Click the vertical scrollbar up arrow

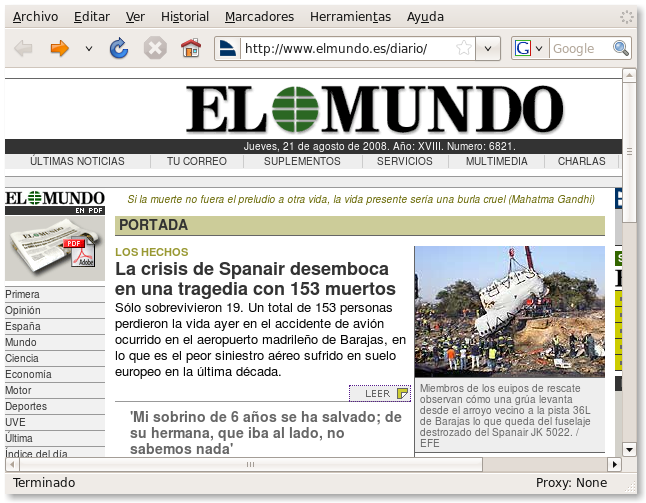click(x=629, y=75)
